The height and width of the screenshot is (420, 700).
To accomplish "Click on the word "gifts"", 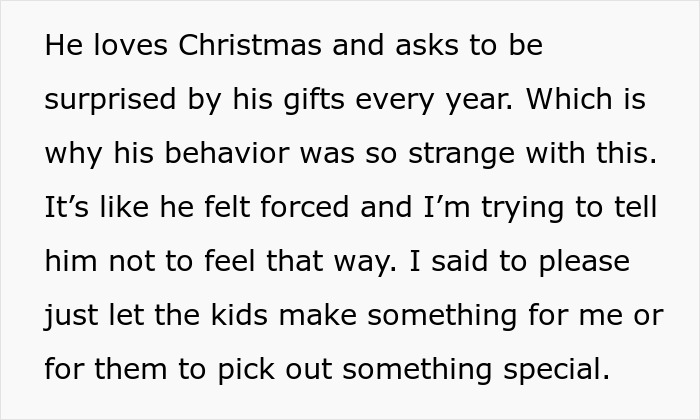I will point(314,100).
